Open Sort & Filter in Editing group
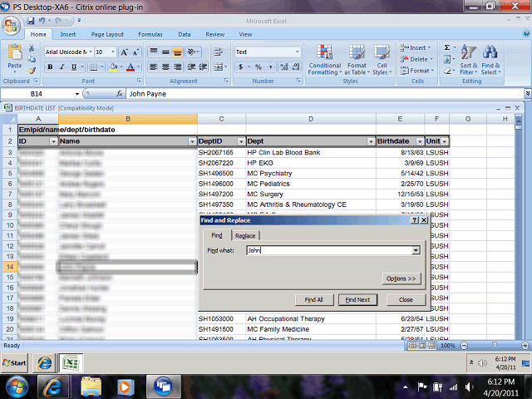The height and width of the screenshot is (399, 532). 468,60
